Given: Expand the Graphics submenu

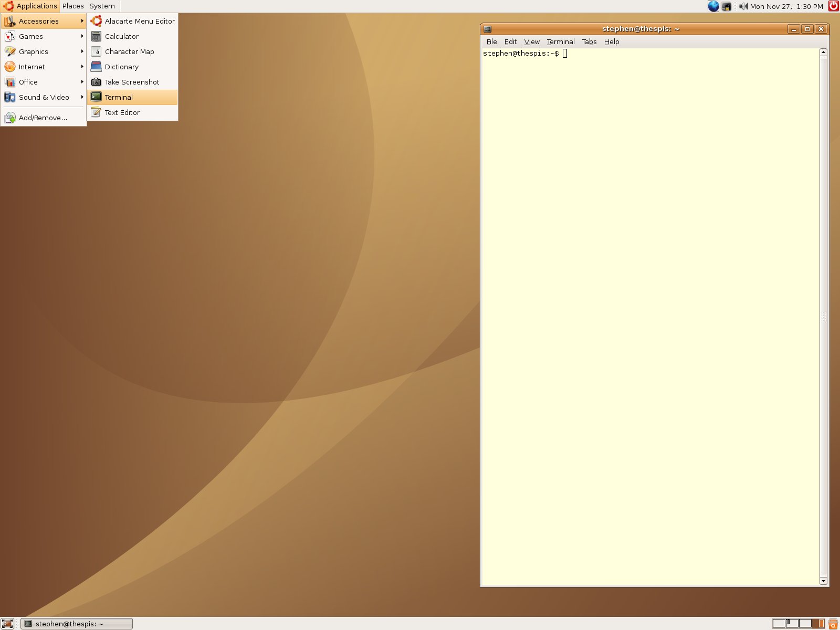Looking at the screenshot, I should [44, 51].
